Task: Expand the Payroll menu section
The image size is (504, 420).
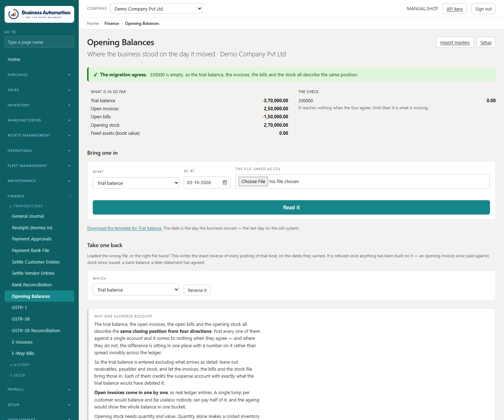Action: [39, 390]
